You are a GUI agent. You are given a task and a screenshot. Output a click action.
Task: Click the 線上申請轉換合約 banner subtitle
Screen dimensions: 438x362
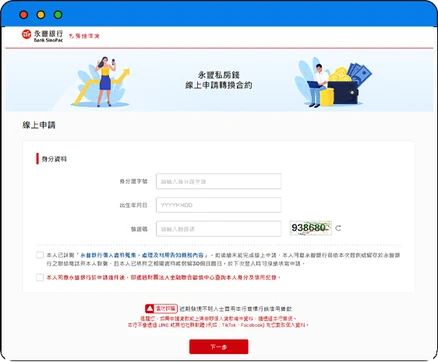point(219,85)
